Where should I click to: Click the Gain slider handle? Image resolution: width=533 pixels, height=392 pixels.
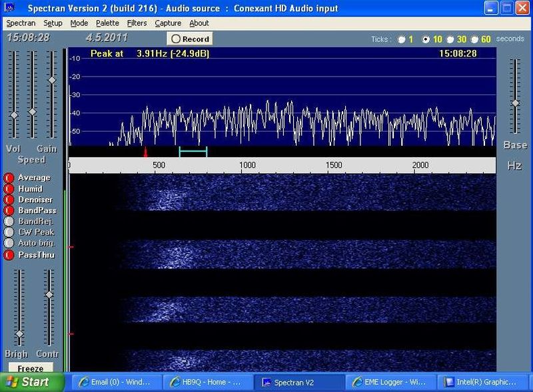52,80
